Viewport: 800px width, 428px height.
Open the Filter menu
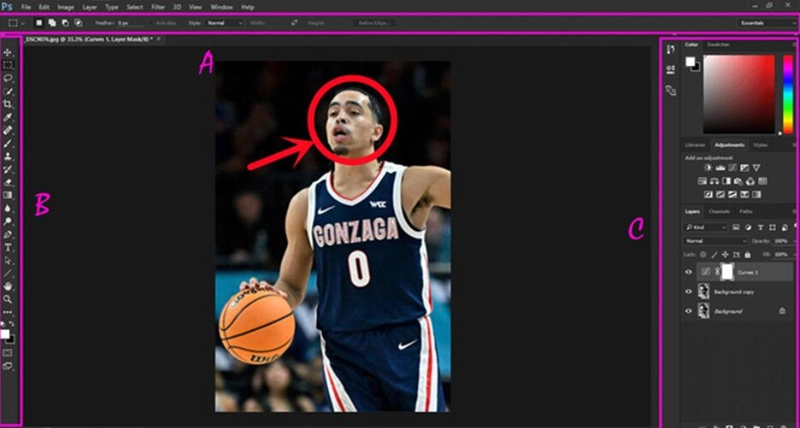pyautogui.click(x=158, y=7)
